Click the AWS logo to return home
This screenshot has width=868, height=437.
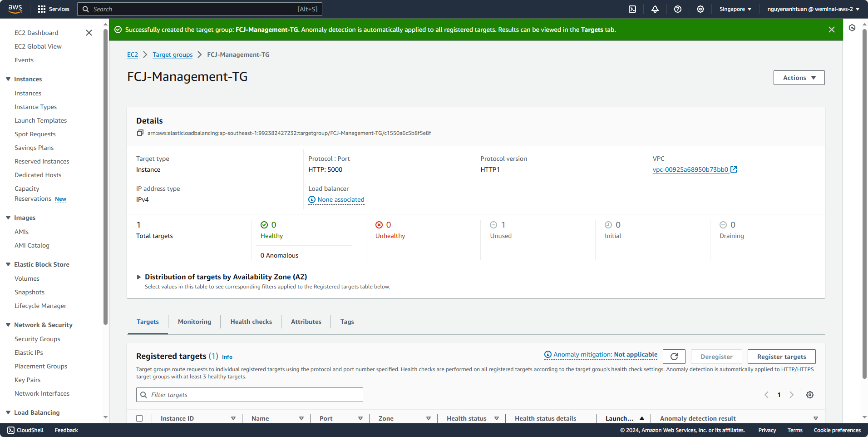15,9
